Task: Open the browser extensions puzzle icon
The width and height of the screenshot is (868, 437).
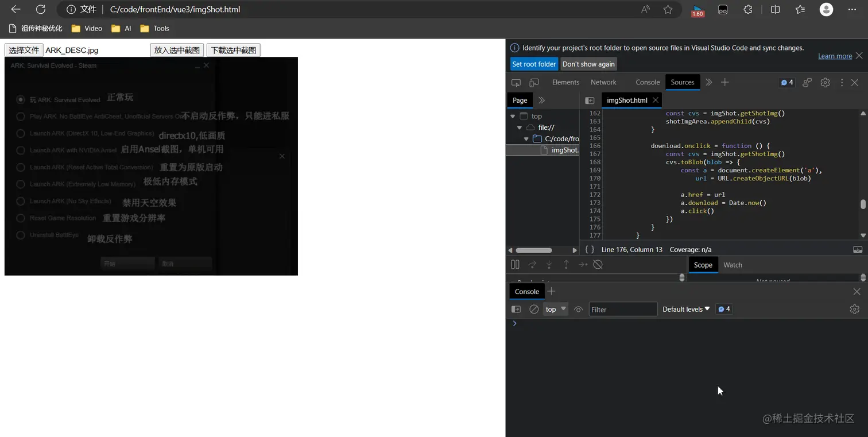Action: pos(748,9)
